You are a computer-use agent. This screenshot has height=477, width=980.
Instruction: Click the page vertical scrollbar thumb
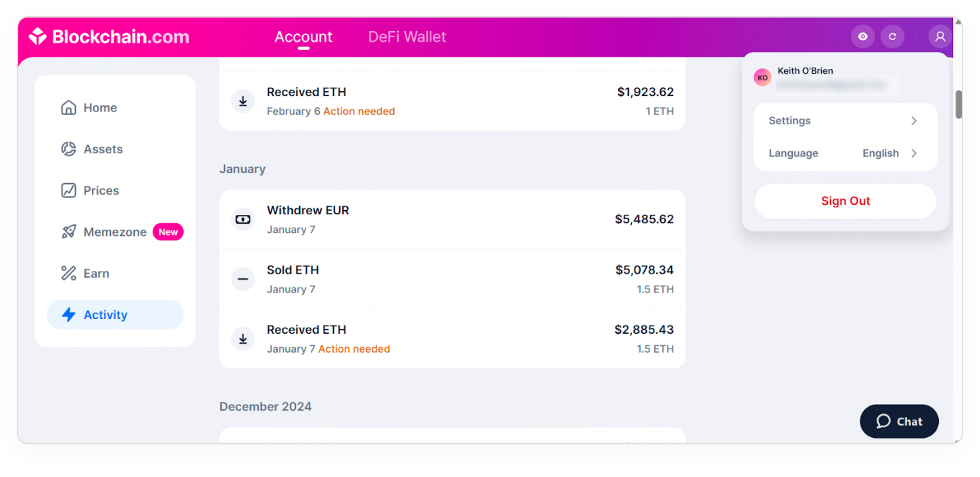958,104
